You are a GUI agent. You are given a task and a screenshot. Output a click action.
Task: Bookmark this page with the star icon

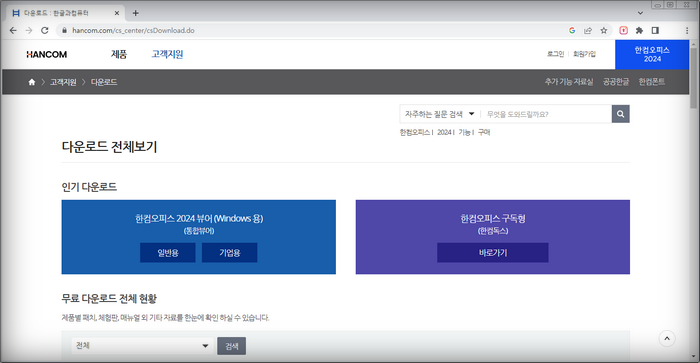(x=604, y=30)
